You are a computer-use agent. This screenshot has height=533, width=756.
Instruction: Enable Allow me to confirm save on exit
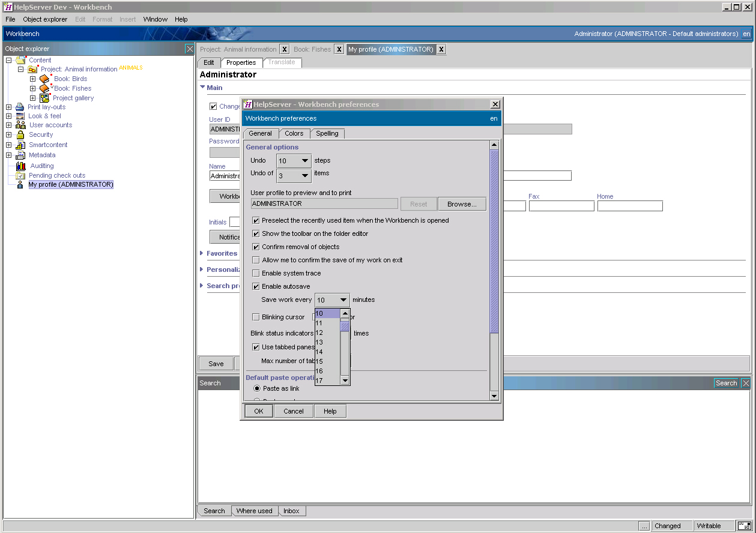pyautogui.click(x=256, y=260)
